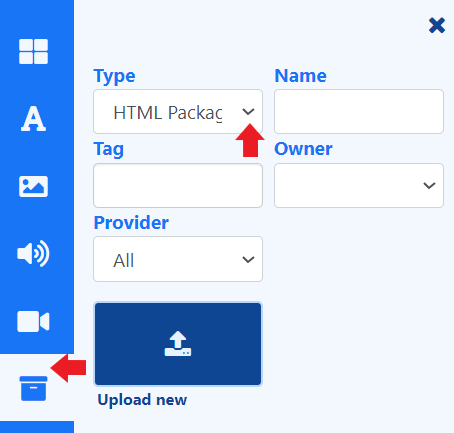
Task: Click the Tag field label
Action: tap(109, 149)
